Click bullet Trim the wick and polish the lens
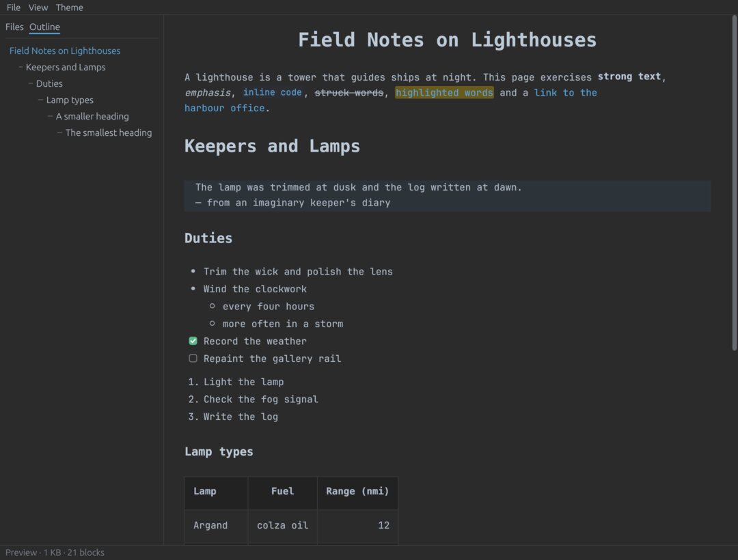Viewport: 738px width, 560px height. 298,272
